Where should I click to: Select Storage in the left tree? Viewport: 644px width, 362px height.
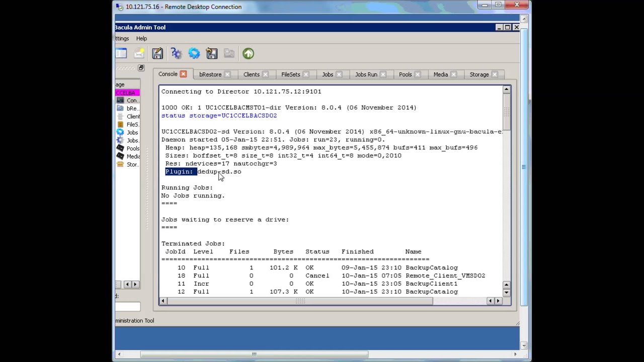pyautogui.click(x=127, y=164)
